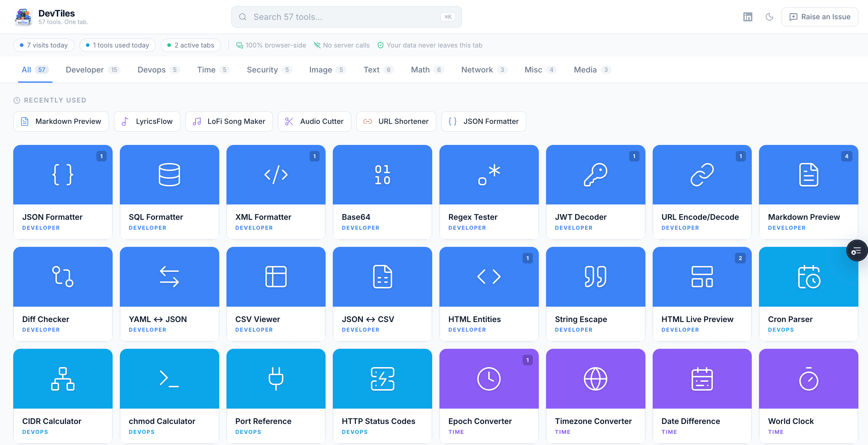The image size is (868, 445).
Task: Open the Timezone Converter globe tile
Action: pyautogui.click(x=595, y=396)
